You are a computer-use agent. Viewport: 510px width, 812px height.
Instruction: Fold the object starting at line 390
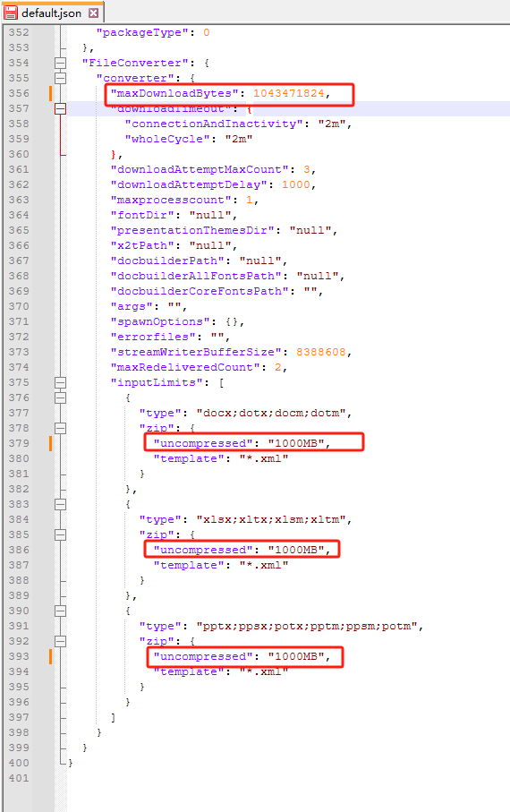61,611
